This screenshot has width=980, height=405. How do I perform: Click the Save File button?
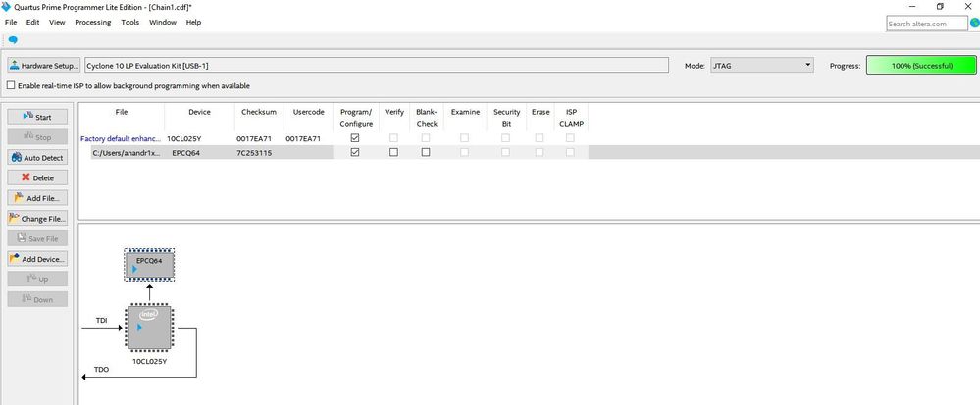(x=37, y=238)
